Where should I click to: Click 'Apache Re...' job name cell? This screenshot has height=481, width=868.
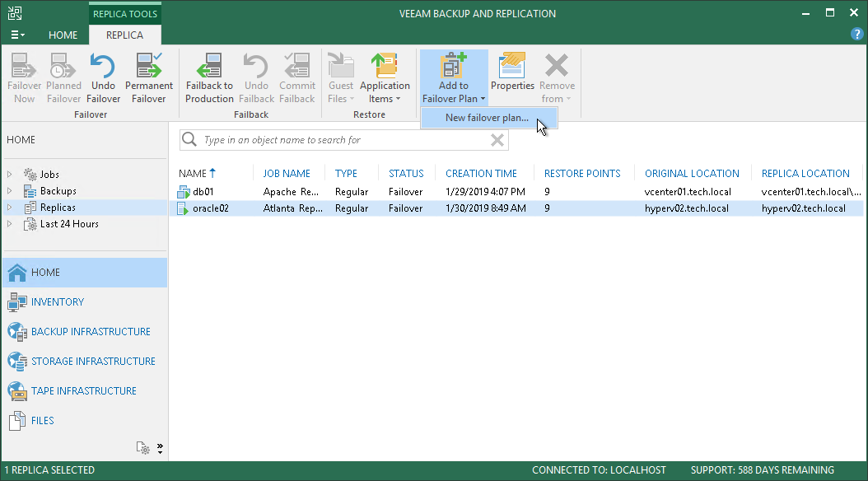point(291,192)
